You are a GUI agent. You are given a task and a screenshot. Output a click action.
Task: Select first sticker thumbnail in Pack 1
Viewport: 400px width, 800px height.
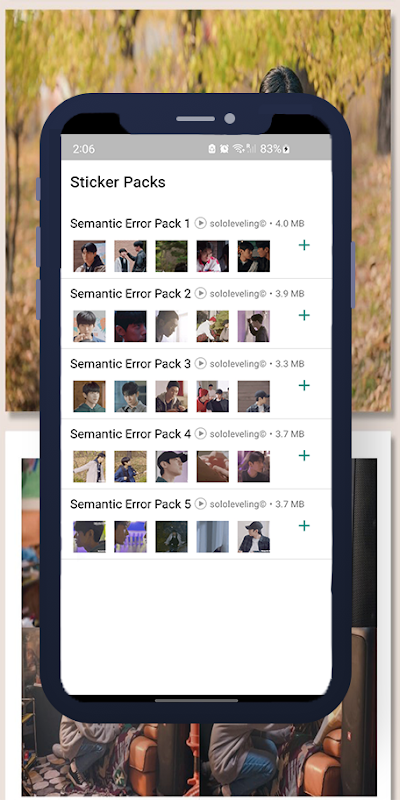(x=89, y=256)
